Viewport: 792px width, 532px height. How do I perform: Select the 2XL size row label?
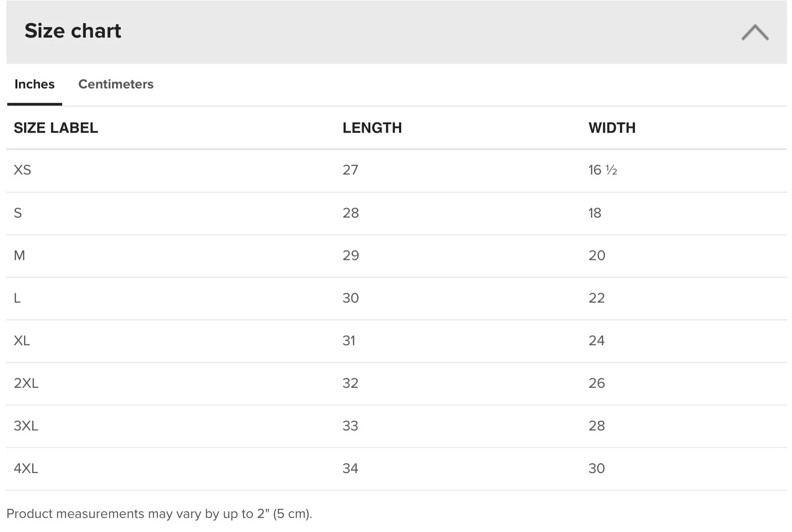(26, 383)
